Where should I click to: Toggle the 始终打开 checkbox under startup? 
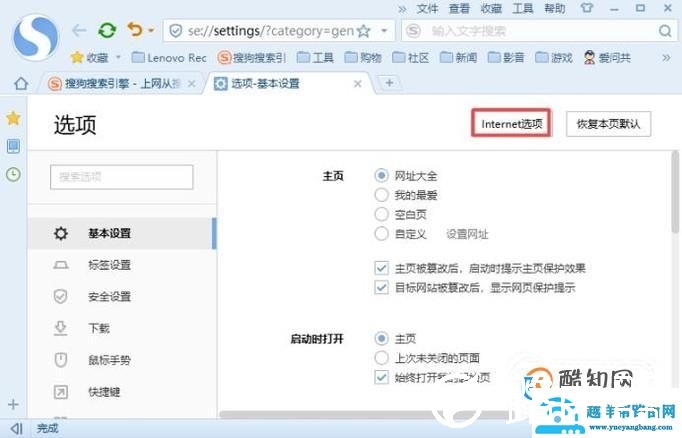pyautogui.click(x=381, y=377)
